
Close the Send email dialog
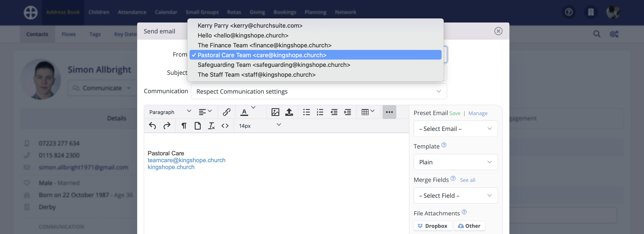(498, 31)
